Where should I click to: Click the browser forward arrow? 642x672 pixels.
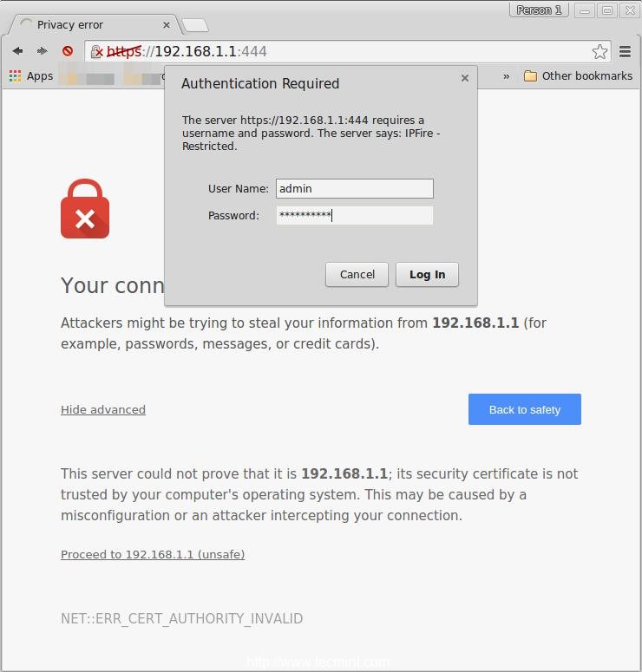coord(42,51)
